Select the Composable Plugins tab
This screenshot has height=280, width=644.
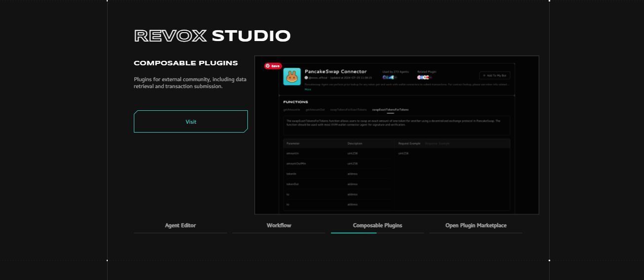tap(377, 226)
